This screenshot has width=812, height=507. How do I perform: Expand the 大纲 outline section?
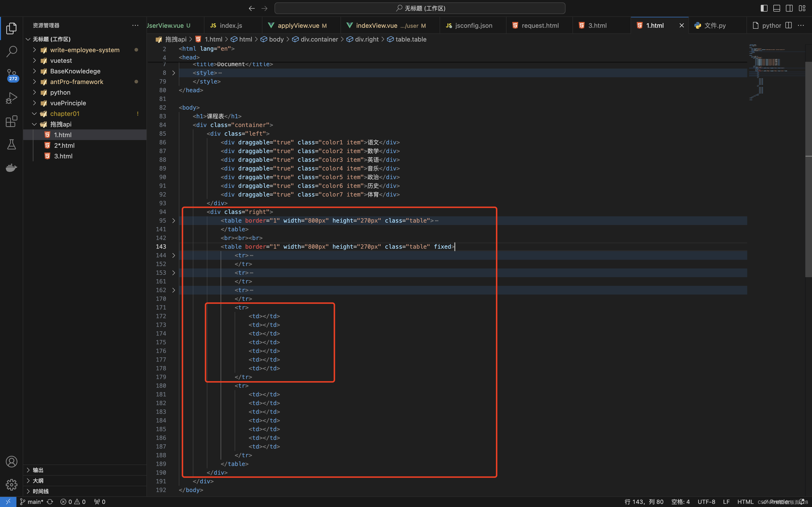[x=38, y=480]
